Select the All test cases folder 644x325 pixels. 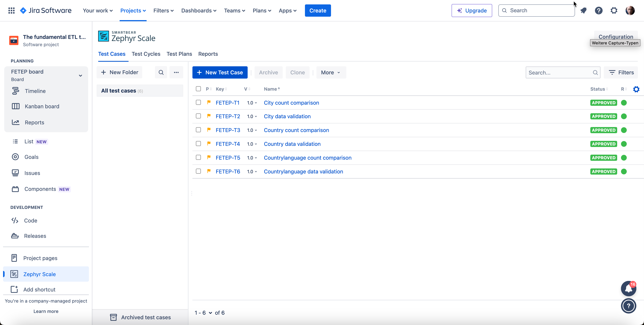(x=140, y=91)
